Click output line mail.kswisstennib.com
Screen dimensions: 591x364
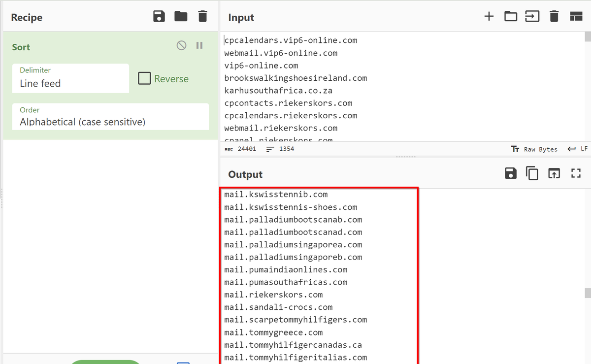click(x=276, y=195)
